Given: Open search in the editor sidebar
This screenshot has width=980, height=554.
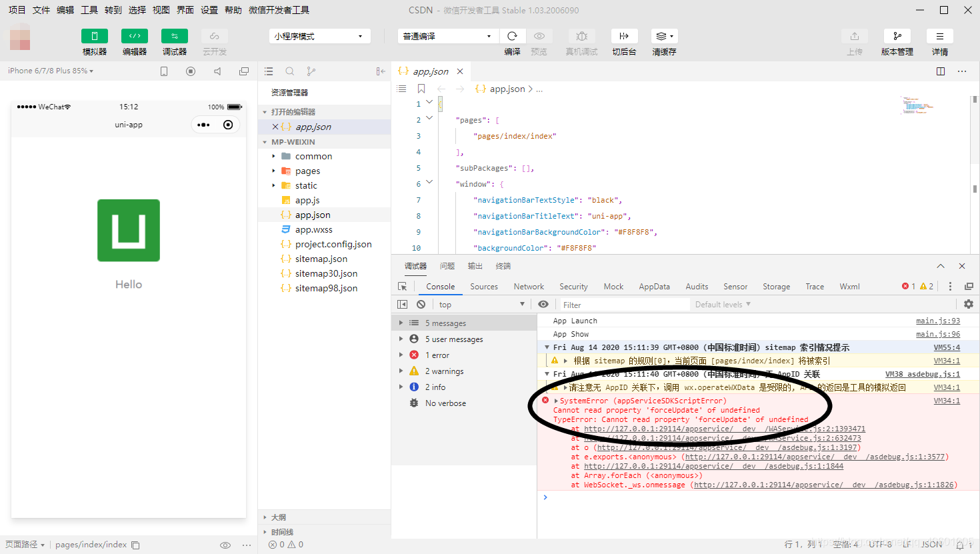Looking at the screenshot, I should pyautogui.click(x=290, y=71).
